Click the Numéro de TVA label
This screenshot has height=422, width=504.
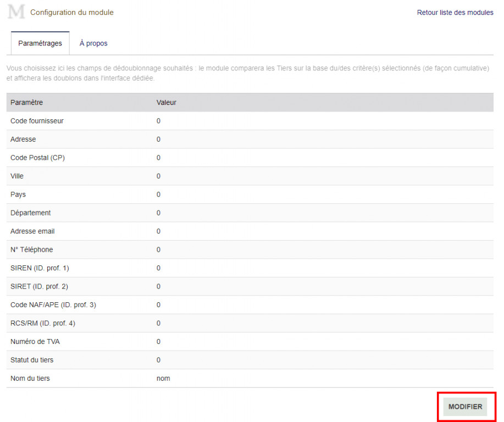coord(35,342)
